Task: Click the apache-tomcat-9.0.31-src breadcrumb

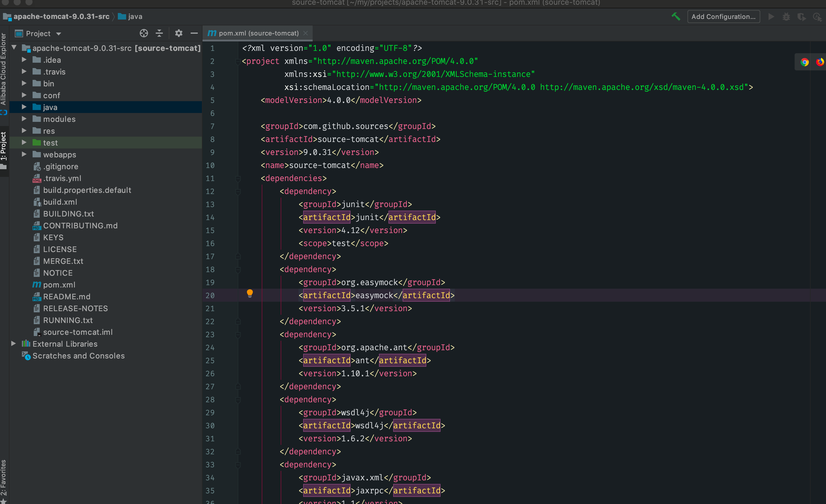Action: (x=61, y=16)
